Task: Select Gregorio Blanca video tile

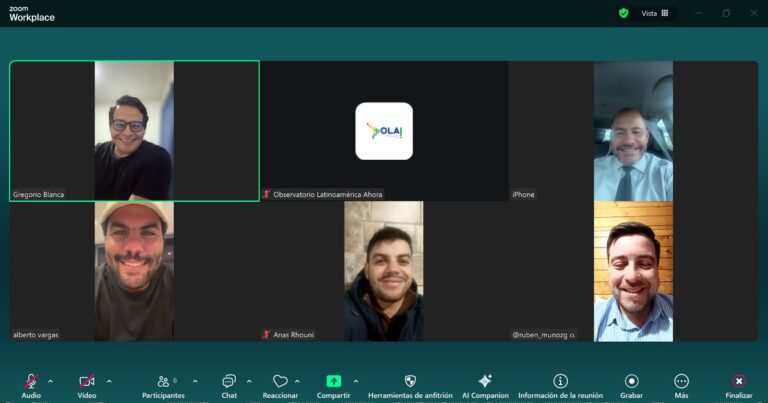Action: (x=134, y=131)
